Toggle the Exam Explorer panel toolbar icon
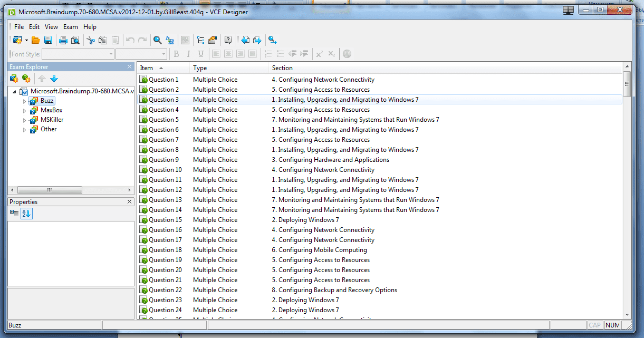Screen dimensions: 644x338 tap(201, 40)
